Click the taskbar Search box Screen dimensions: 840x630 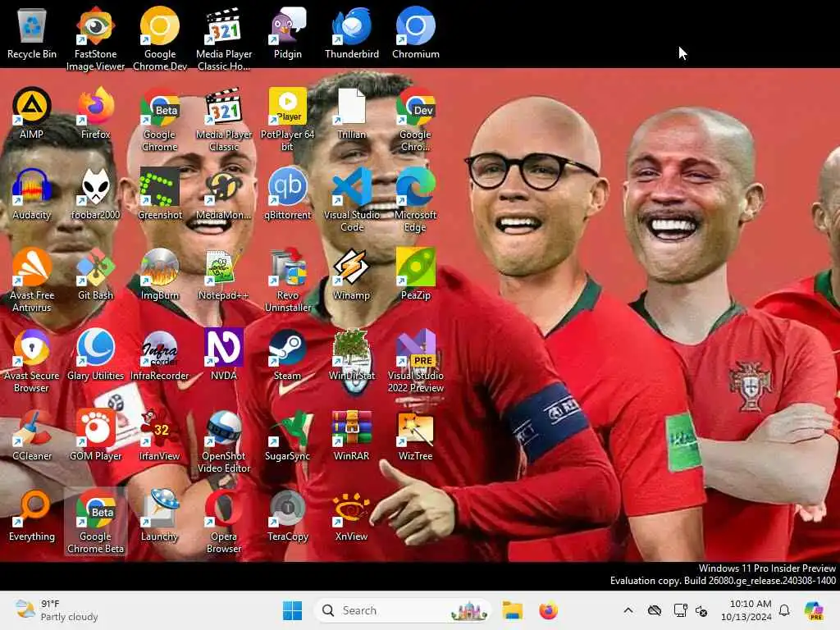403,610
